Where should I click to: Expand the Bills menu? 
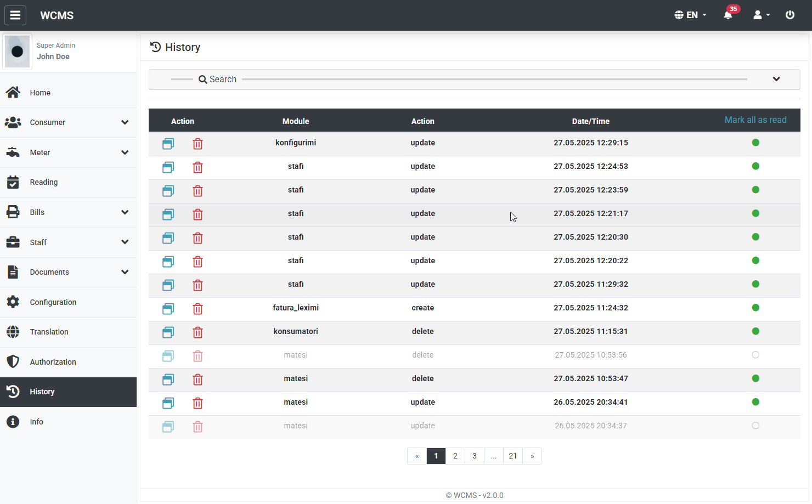pyautogui.click(x=68, y=212)
